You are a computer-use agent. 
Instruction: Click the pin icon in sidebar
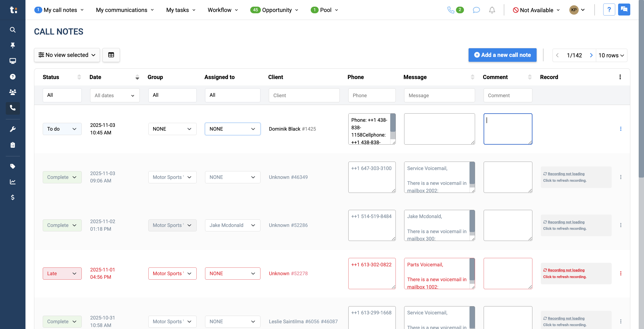pyautogui.click(x=12, y=45)
